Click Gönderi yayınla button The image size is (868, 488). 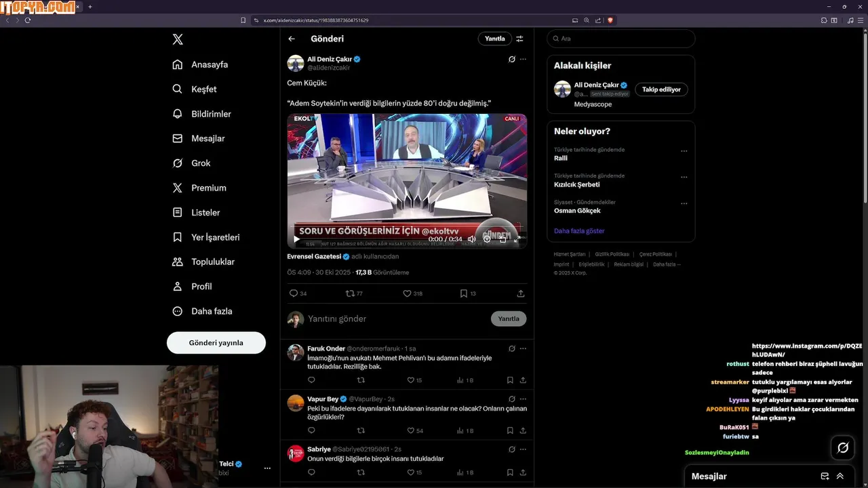coord(216,343)
